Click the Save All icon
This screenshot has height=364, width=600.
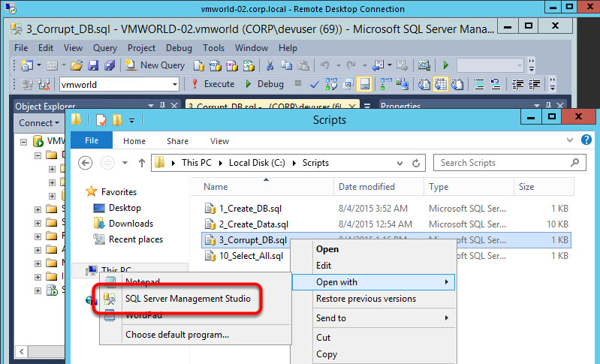110,65
